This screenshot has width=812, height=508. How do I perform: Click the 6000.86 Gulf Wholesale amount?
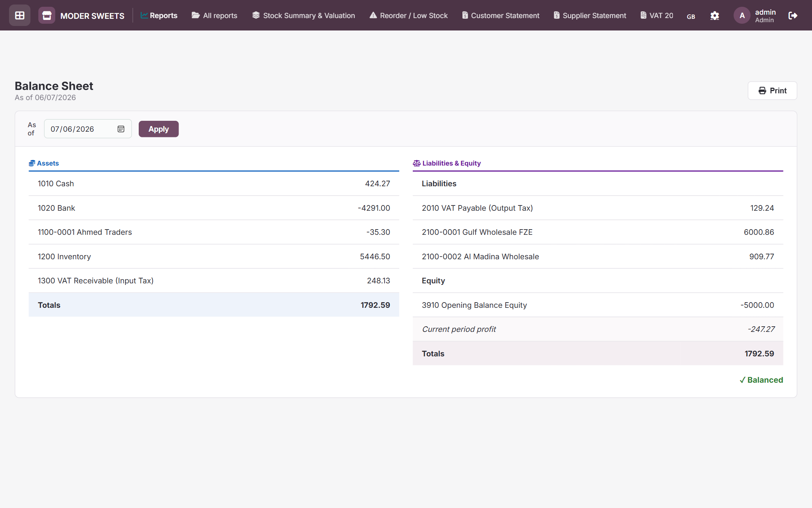coord(759,232)
